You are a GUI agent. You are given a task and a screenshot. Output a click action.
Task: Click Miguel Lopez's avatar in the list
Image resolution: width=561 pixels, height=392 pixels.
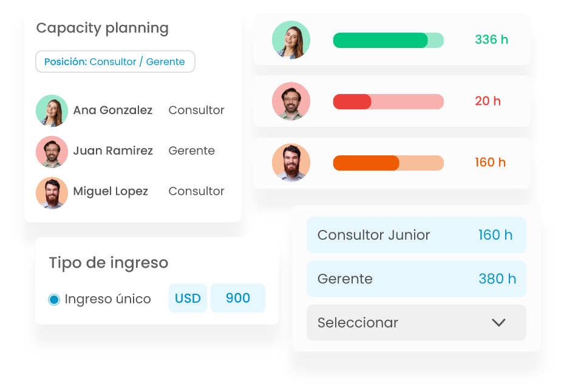[52, 193]
